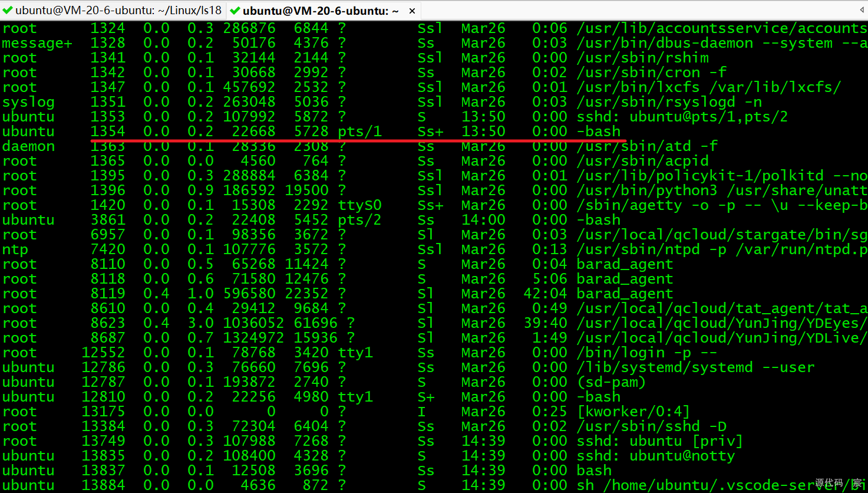
Task: Click the 'sshd: ubuntu@notty' text
Action: 656,456
